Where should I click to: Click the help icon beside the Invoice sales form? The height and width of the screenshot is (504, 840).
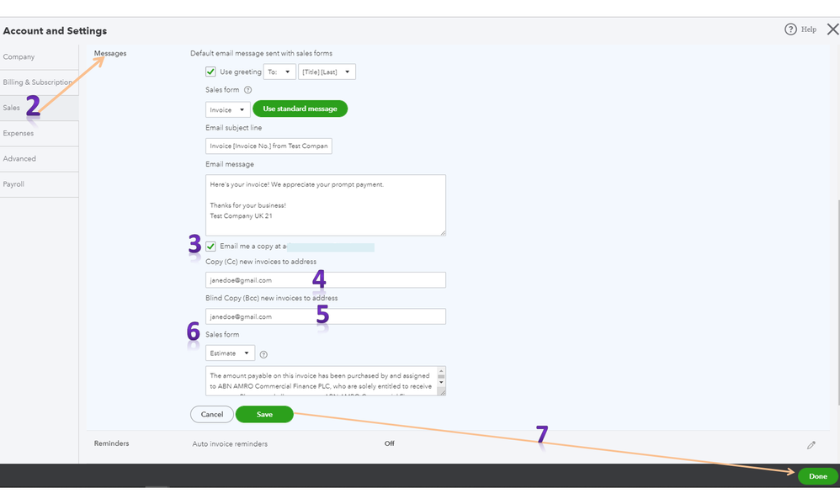(247, 90)
